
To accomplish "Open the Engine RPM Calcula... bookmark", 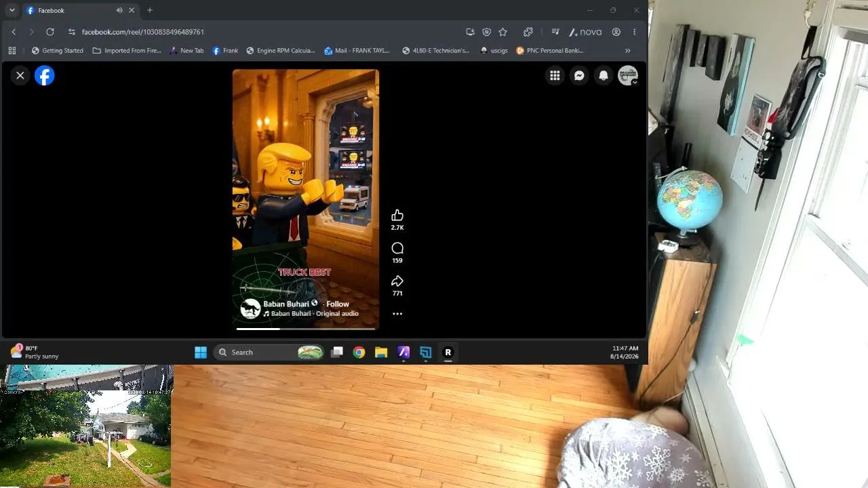I will click(281, 50).
